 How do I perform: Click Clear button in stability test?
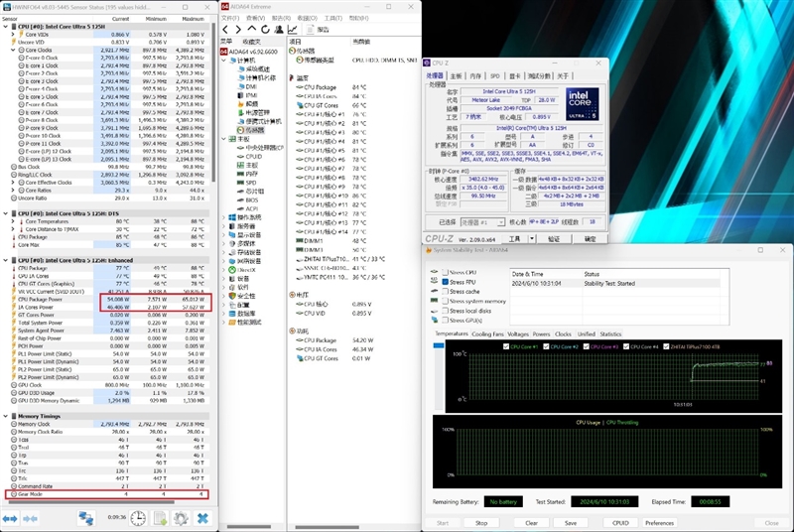pyautogui.click(x=531, y=523)
